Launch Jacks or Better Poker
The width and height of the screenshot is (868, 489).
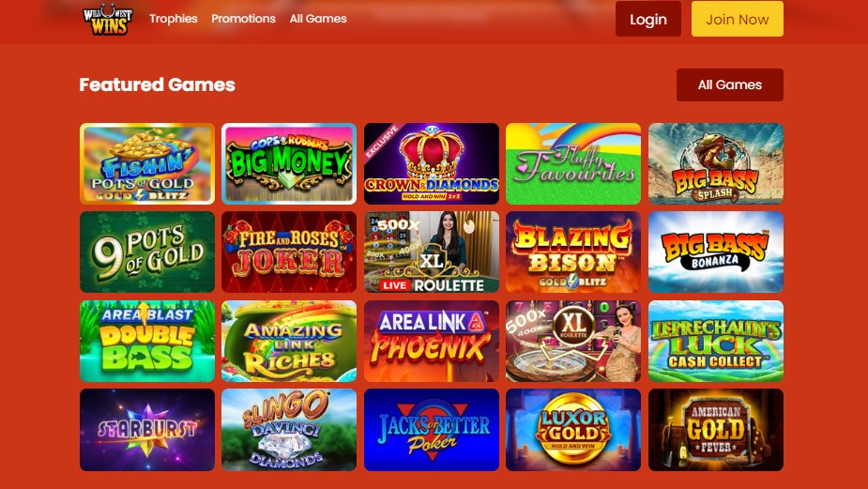[432, 430]
